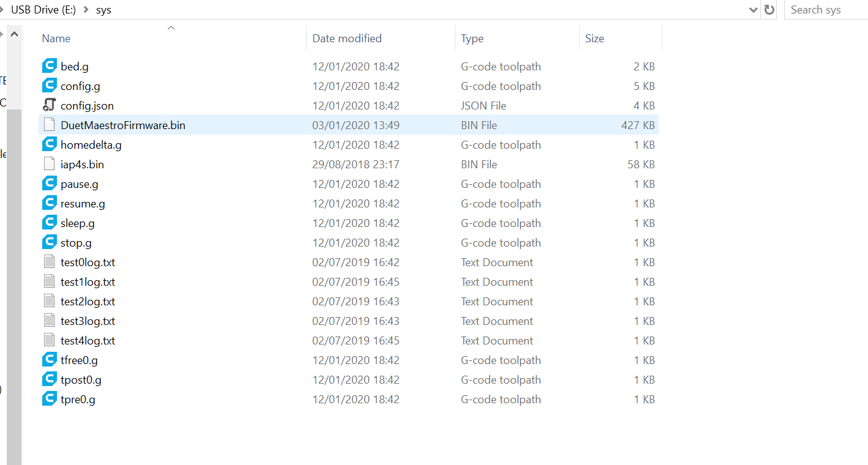
Task: Select the file named config.json
Action: 87,105
